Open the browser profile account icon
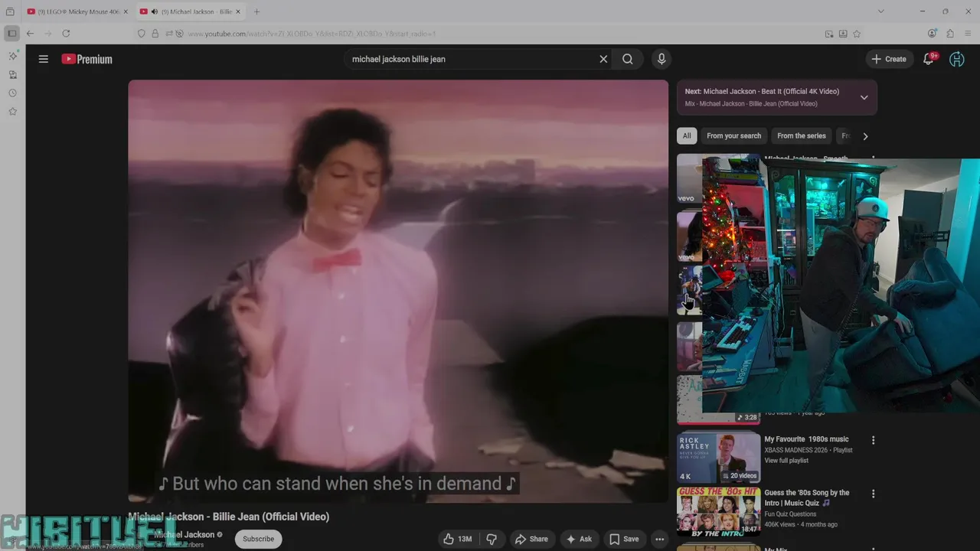The height and width of the screenshot is (551, 980). pyautogui.click(x=932, y=34)
